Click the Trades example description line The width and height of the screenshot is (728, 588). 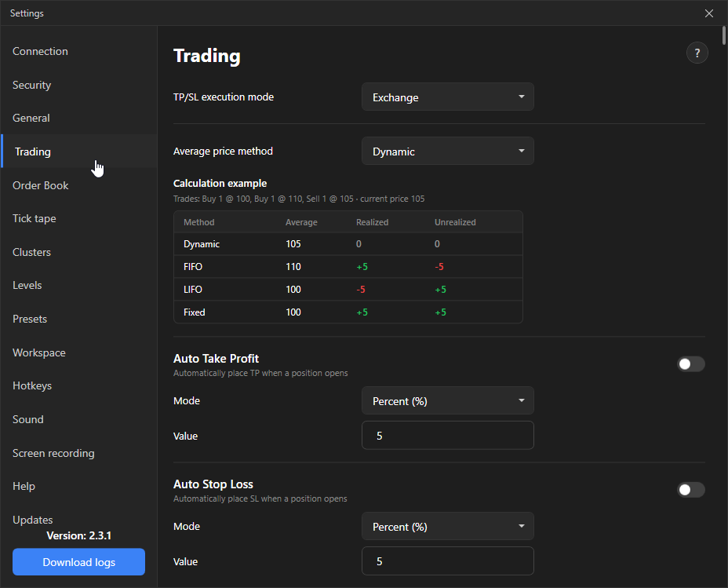point(299,199)
